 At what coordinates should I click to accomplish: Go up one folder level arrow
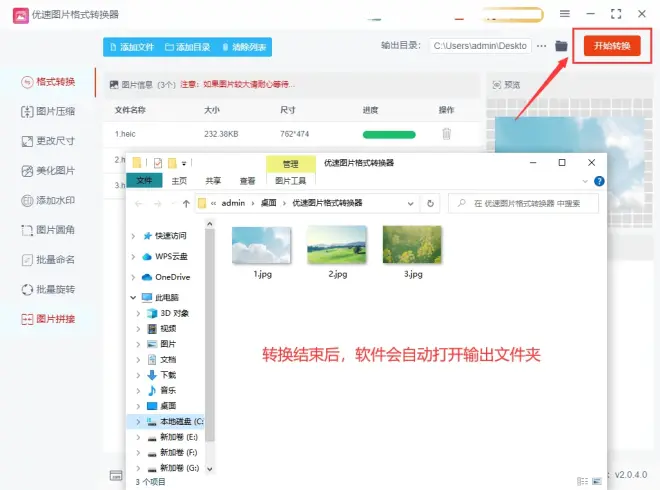coord(186,204)
